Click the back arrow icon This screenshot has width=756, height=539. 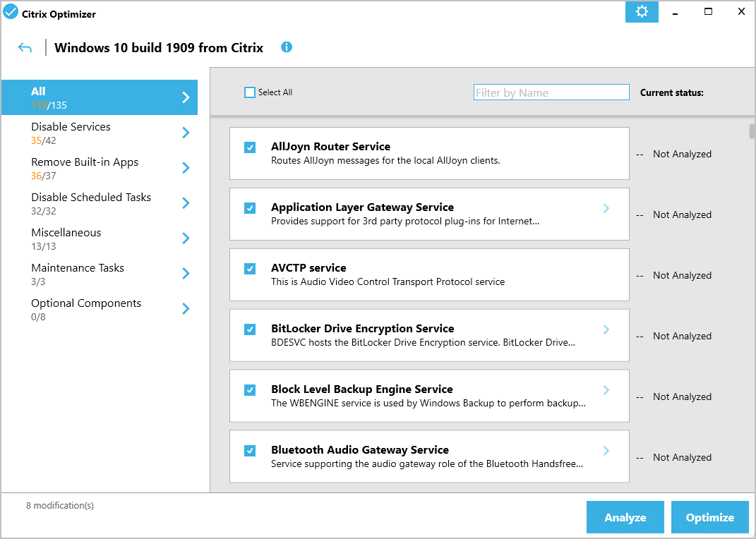25,48
